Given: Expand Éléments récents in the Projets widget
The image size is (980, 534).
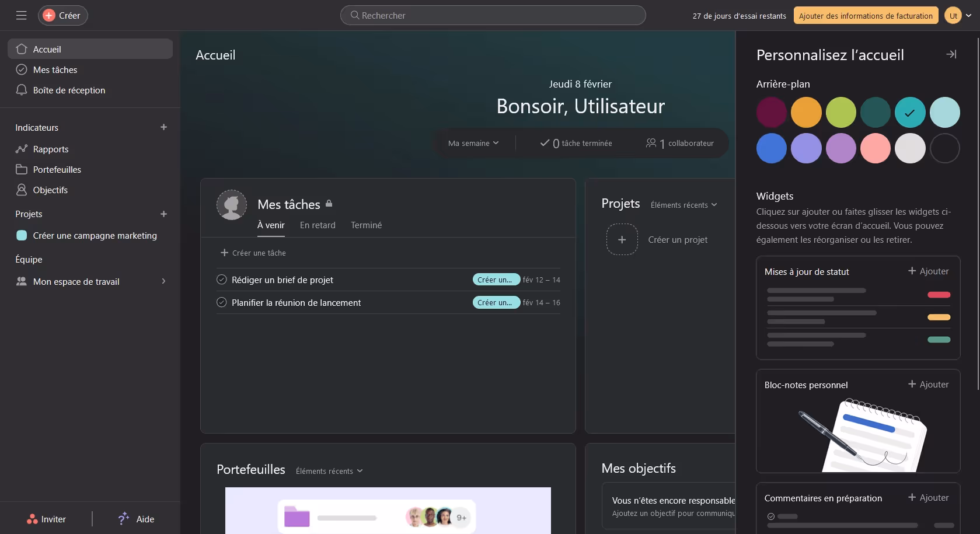Looking at the screenshot, I should pyautogui.click(x=683, y=205).
